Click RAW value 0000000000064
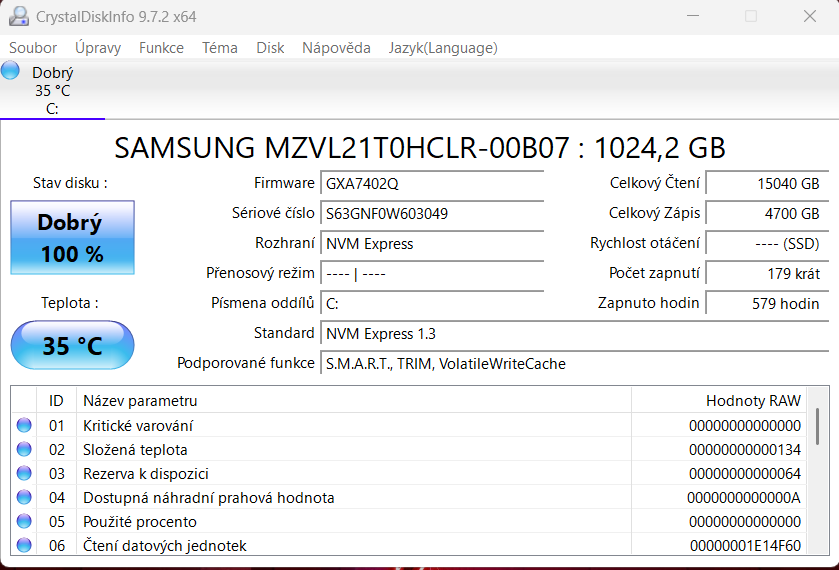This screenshot has height=570, width=839. [x=745, y=474]
